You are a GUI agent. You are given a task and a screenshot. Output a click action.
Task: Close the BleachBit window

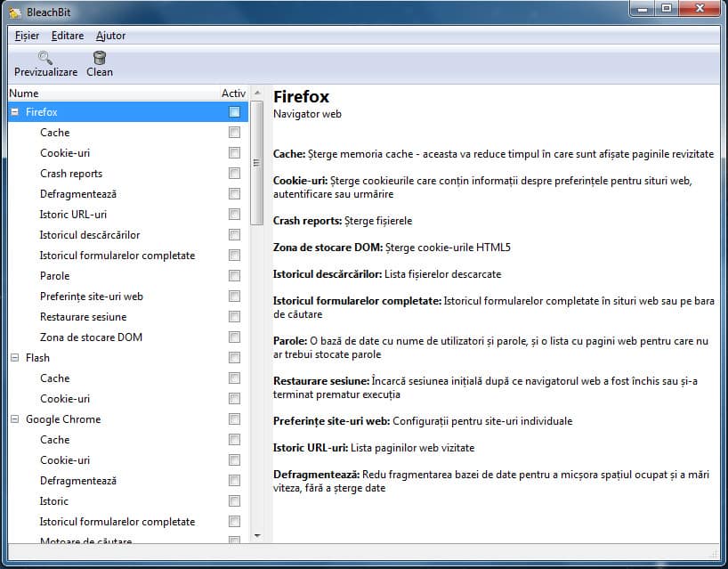700,9
